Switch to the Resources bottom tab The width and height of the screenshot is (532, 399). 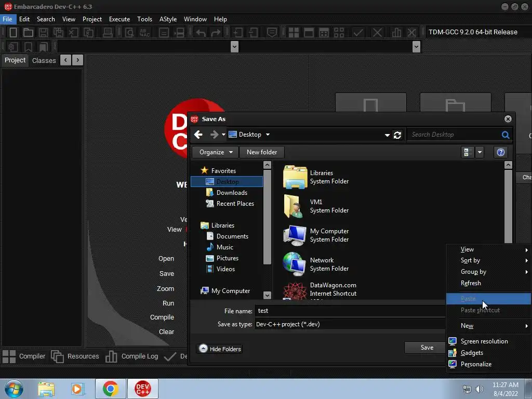point(75,356)
